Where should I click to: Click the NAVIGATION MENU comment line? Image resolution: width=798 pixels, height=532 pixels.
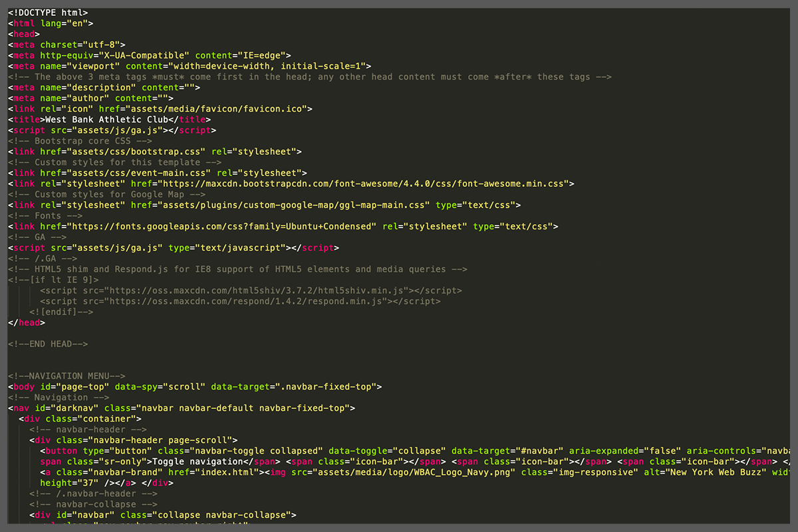pos(66,376)
